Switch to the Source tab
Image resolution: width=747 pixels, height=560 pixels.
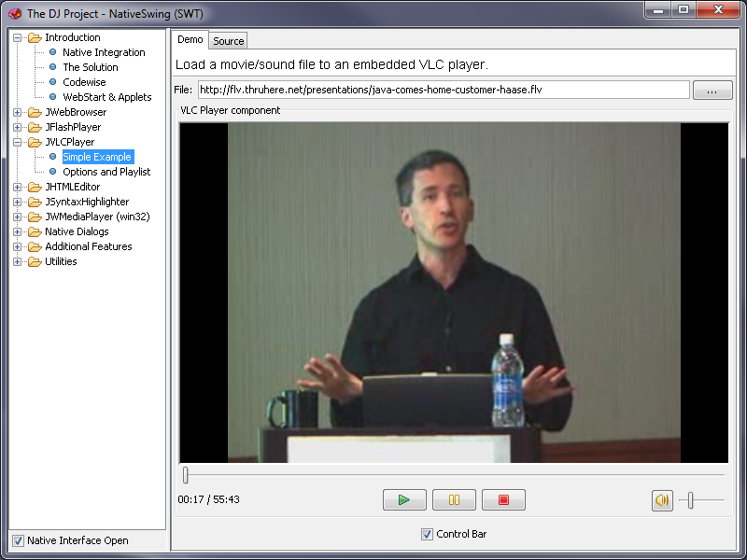point(228,40)
